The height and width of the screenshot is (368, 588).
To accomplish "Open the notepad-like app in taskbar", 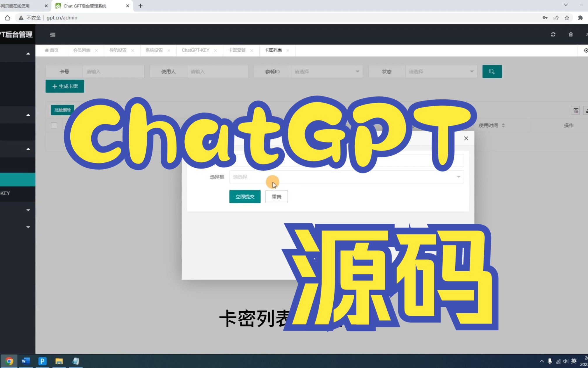I will click(x=76, y=361).
